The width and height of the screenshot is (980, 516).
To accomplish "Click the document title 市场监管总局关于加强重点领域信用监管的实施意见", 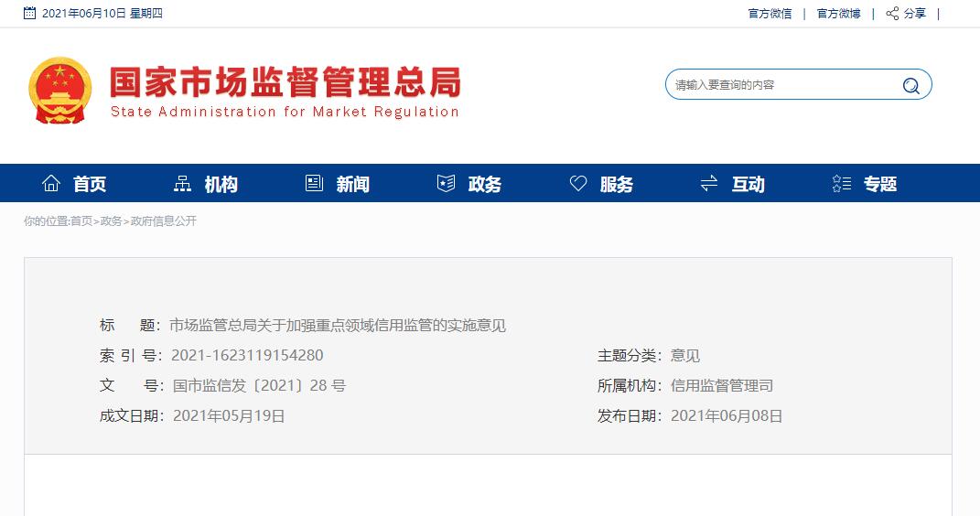I will click(x=338, y=326).
